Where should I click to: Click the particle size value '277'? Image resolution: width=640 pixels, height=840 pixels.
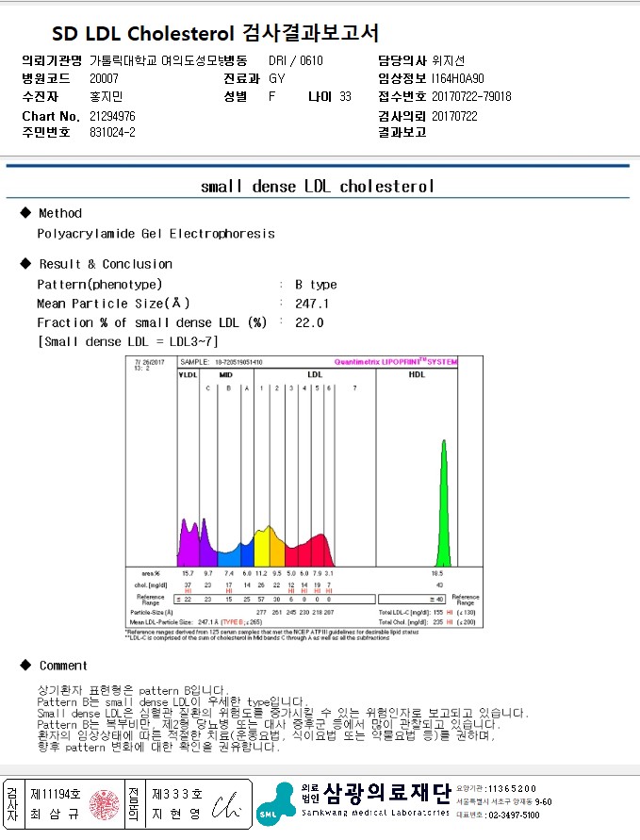point(261,612)
